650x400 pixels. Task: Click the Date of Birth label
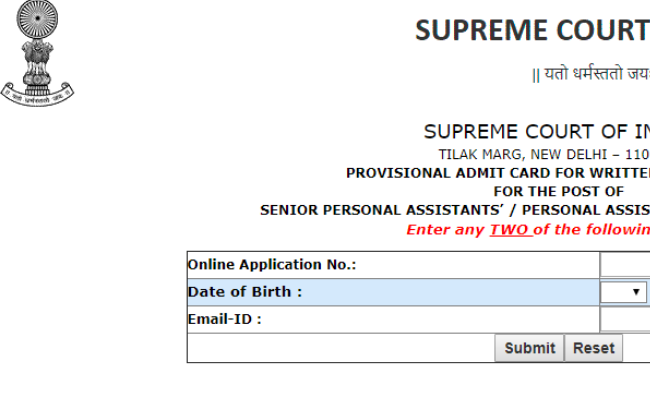click(x=245, y=292)
